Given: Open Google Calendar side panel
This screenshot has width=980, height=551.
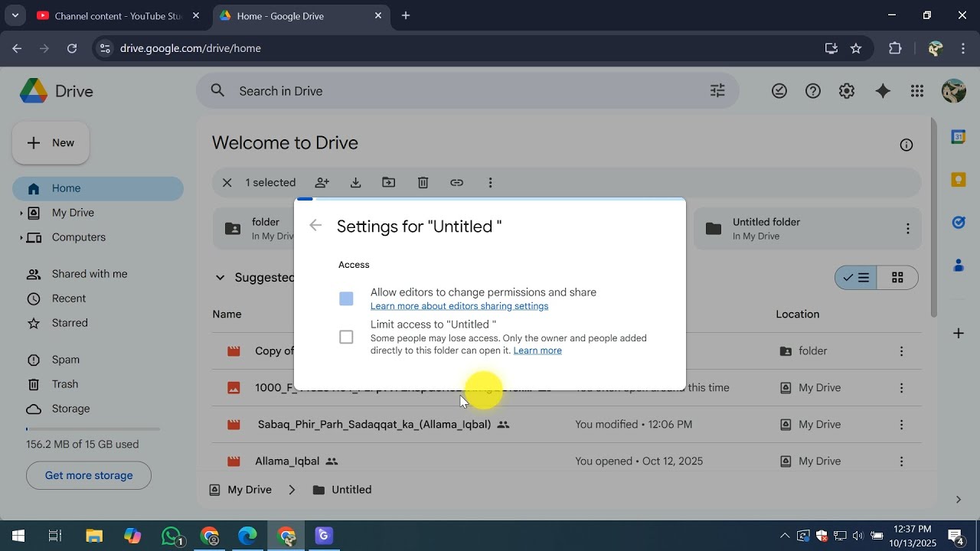Looking at the screenshot, I should coord(958,137).
